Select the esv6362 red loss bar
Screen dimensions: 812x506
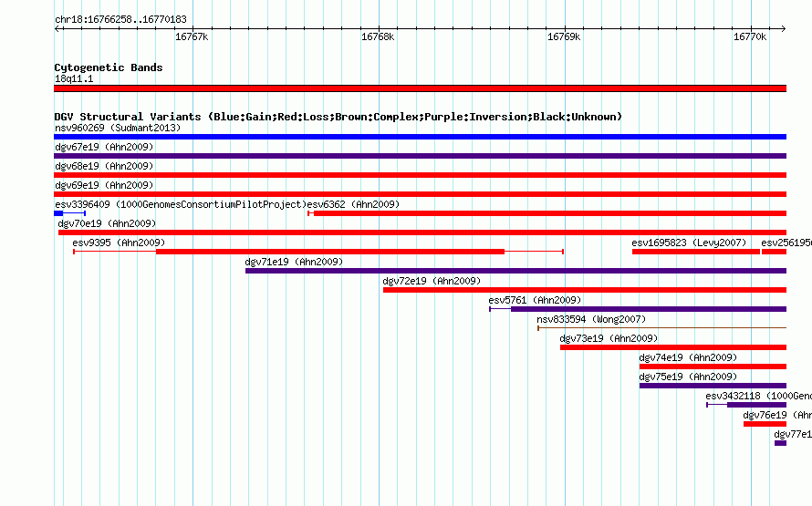coord(547,213)
